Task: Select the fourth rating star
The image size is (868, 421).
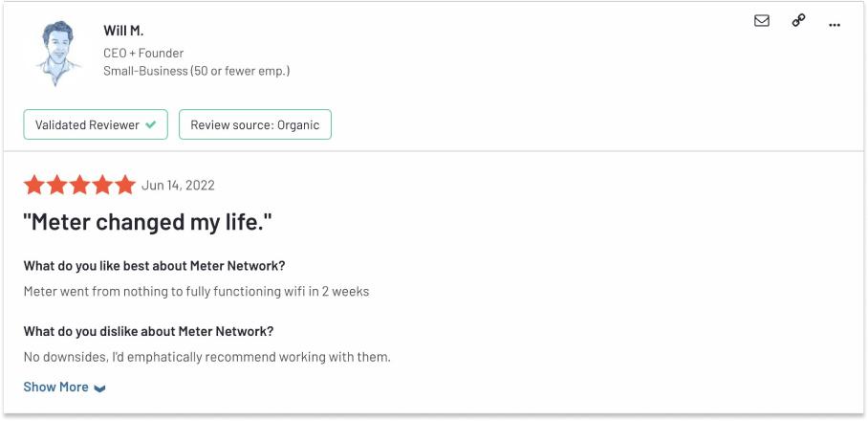Action: [103, 186]
